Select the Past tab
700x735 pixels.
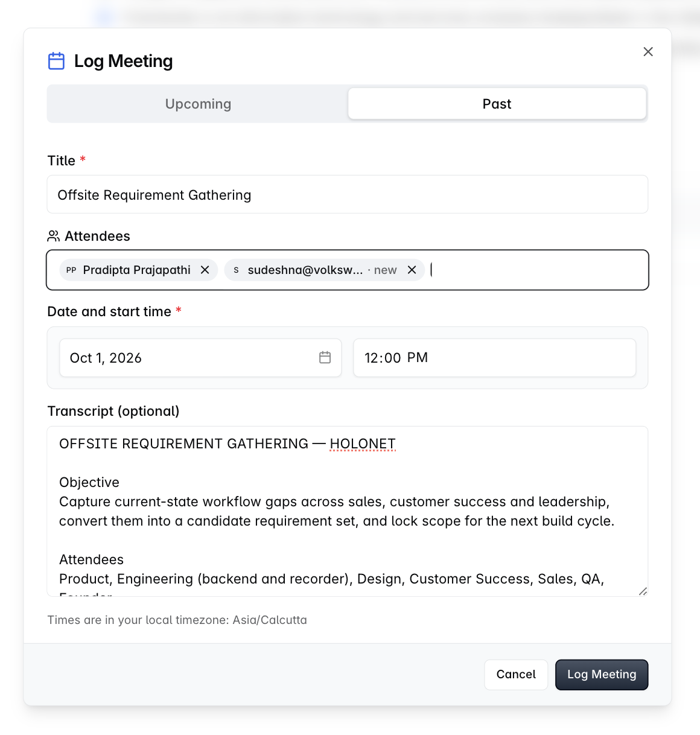(497, 104)
